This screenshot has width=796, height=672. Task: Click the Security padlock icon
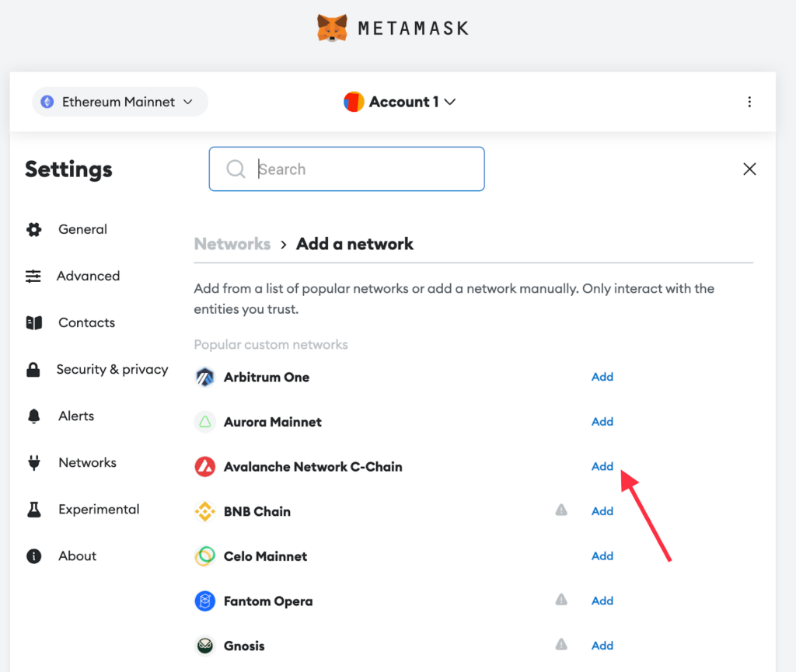click(33, 369)
